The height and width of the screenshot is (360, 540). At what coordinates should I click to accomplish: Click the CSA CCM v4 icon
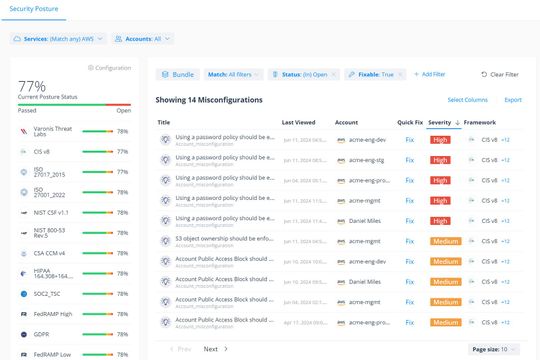[x=24, y=253]
